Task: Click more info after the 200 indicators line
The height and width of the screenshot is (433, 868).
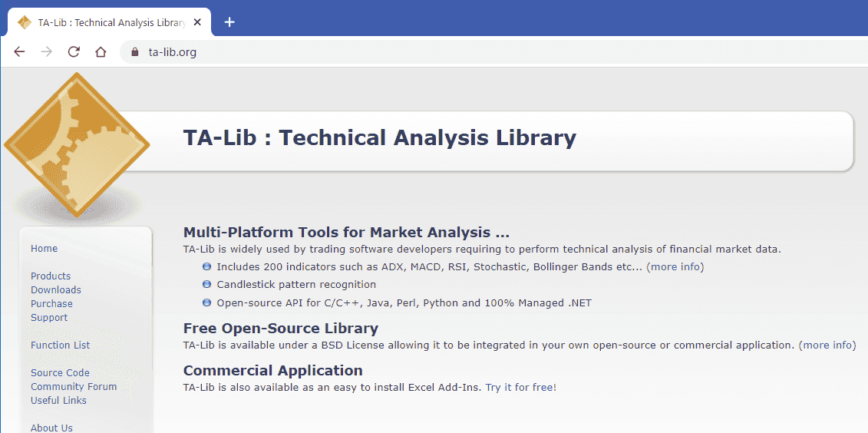Action: tap(675, 267)
